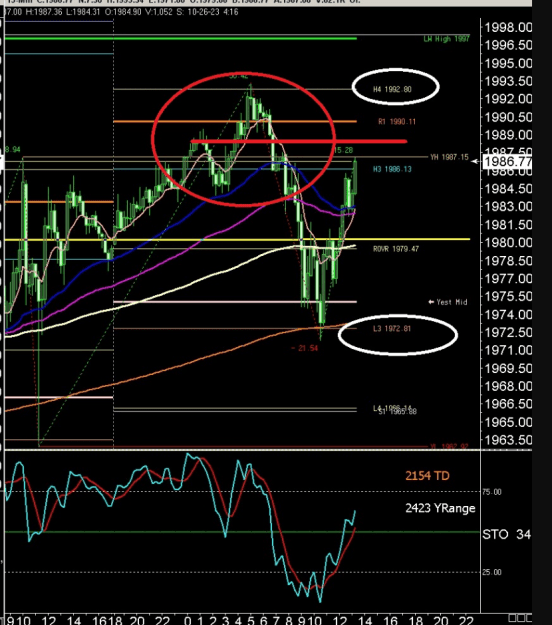Click the R1 1990.11 resistance label
Screen dimensions: 552x625
397,122
